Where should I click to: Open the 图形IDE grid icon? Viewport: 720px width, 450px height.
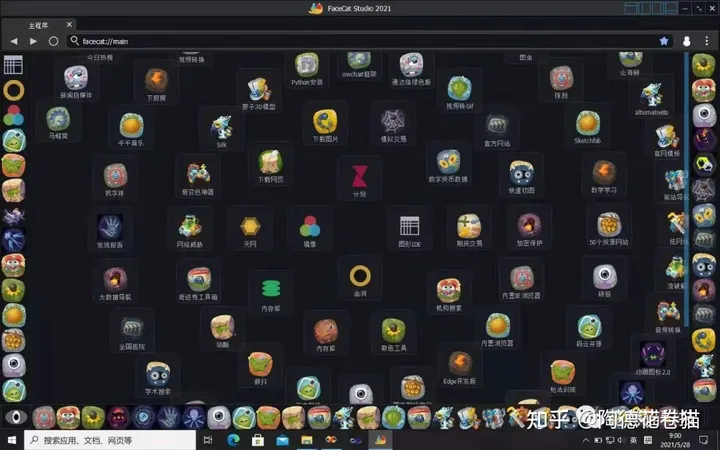pyautogui.click(x=409, y=226)
